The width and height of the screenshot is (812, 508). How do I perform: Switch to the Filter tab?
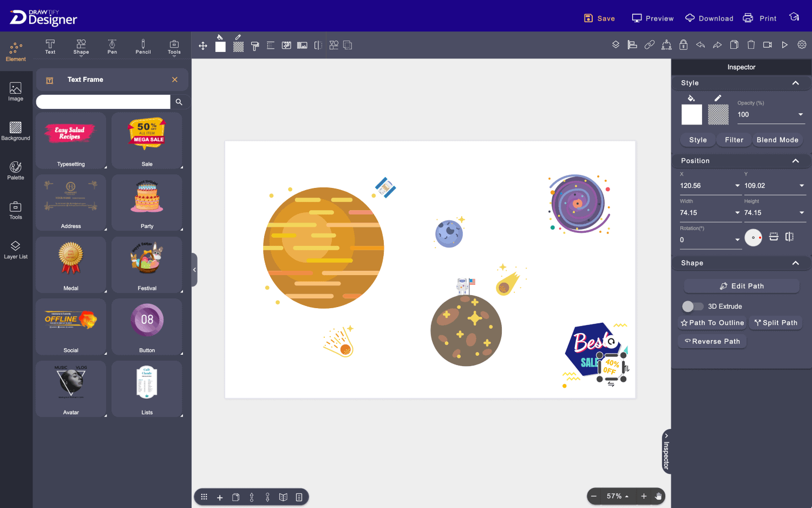tap(734, 140)
